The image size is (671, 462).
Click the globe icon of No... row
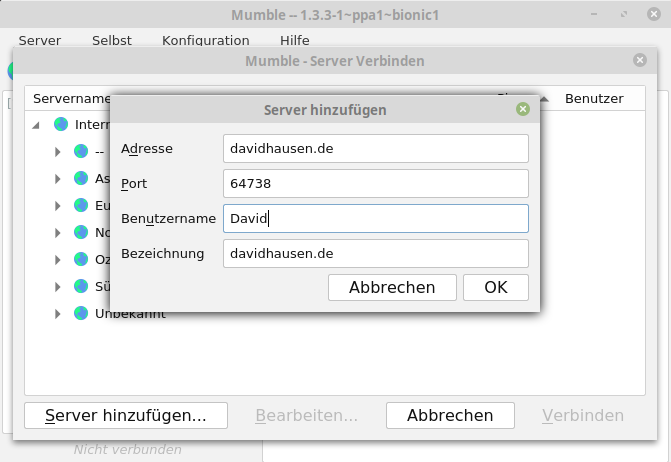tap(81, 232)
